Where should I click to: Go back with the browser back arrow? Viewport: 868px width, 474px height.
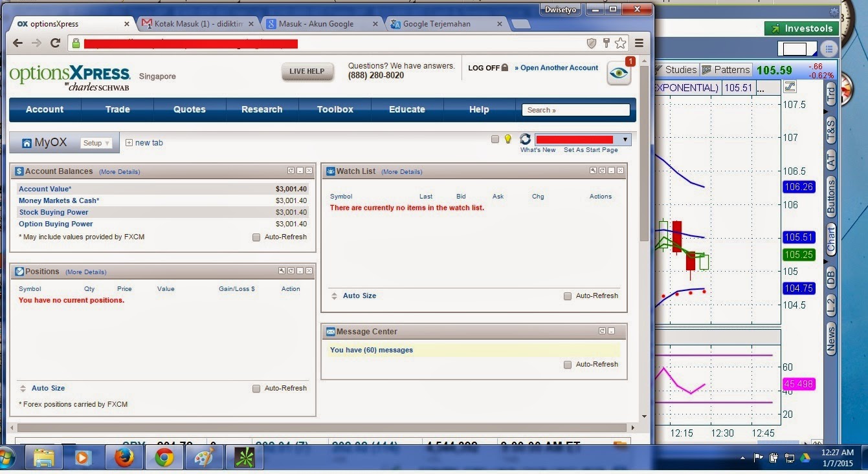point(17,43)
